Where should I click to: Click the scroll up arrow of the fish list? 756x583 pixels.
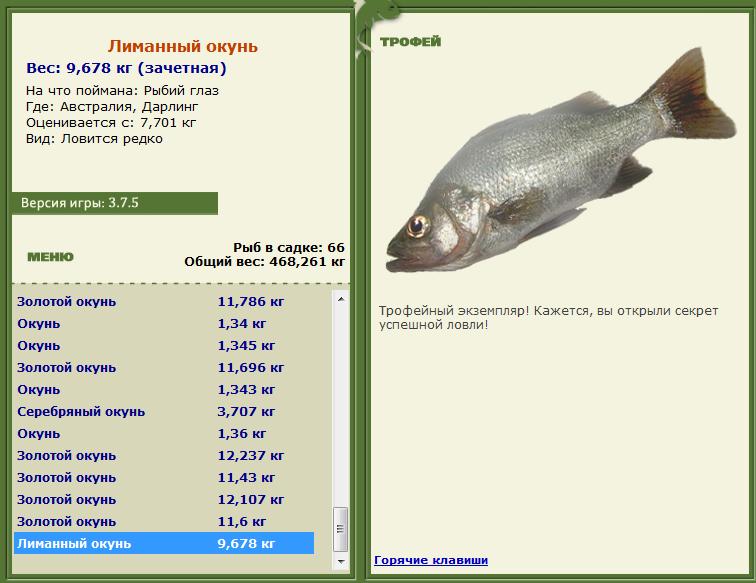341,299
